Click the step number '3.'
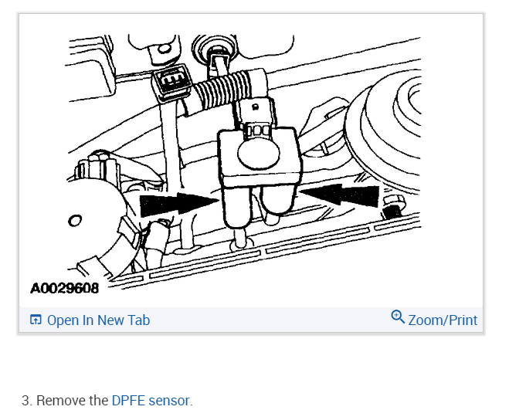Viewport: 526px width, 420px height. click(27, 401)
